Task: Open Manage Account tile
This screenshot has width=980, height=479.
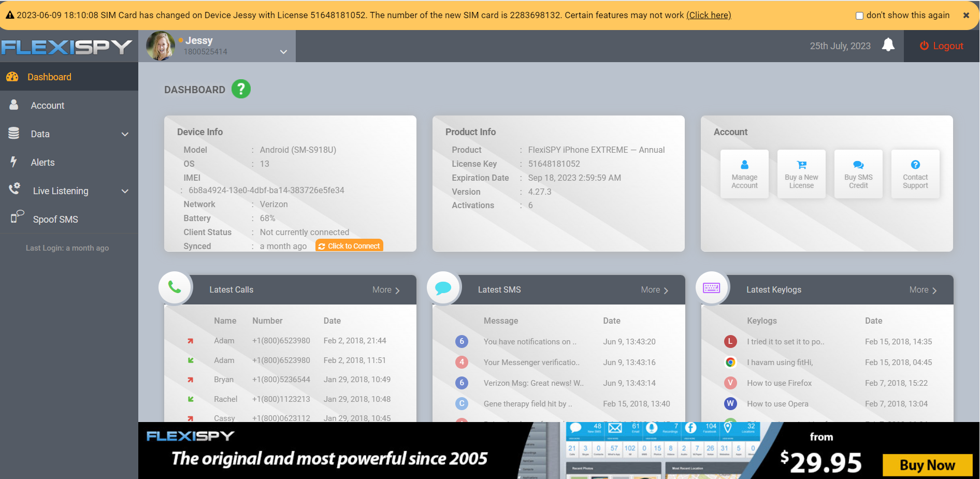Action: pyautogui.click(x=744, y=173)
